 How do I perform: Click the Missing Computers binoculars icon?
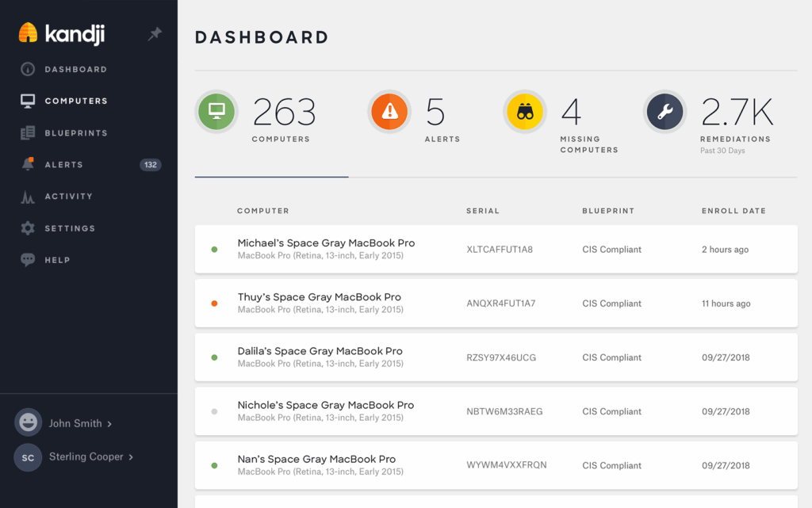(x=525, y=112)
